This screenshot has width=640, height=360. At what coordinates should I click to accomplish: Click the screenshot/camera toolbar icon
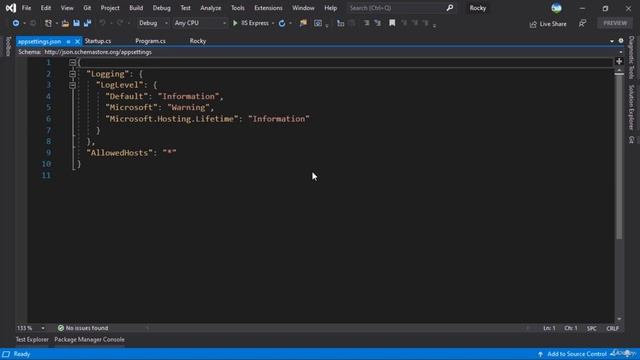click(318, 23)
